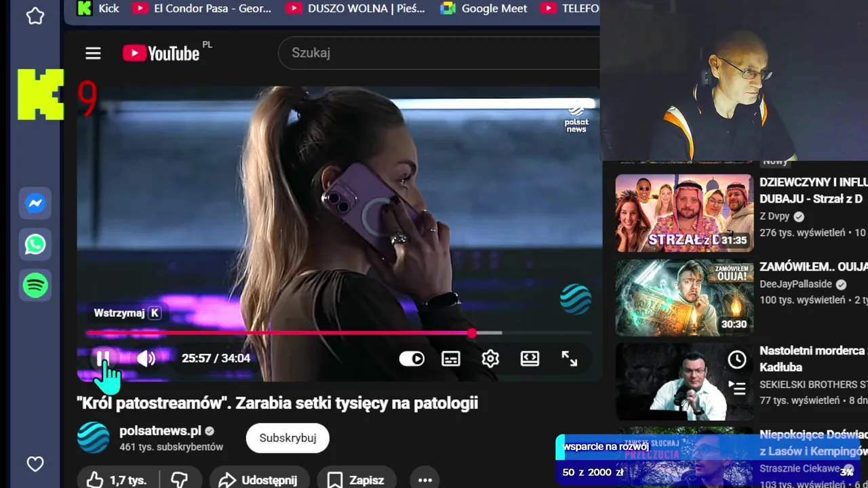This screenshot has height=488, width=868.
Task: Open DUSZO WOLNA bookmark
Action: click(355, 8)
